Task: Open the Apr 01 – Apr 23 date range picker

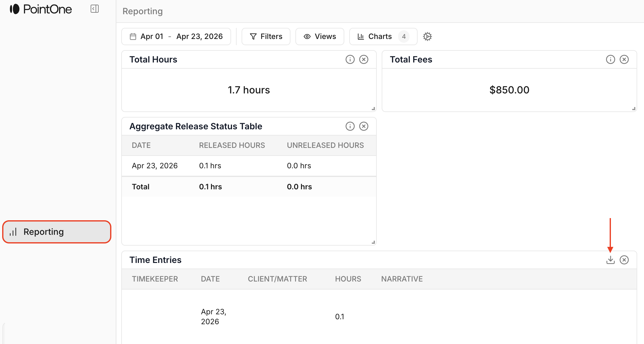Action: [176, 37]
